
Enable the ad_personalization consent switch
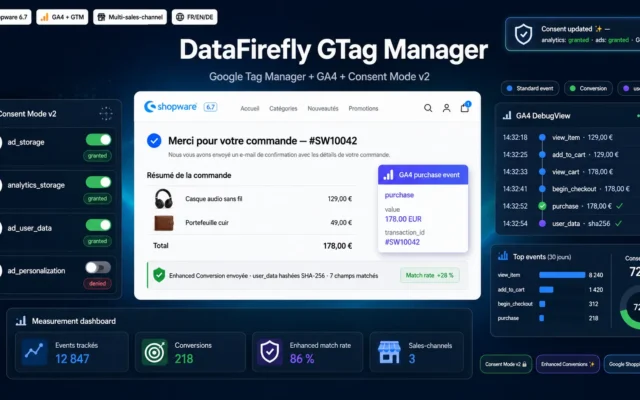98,267
